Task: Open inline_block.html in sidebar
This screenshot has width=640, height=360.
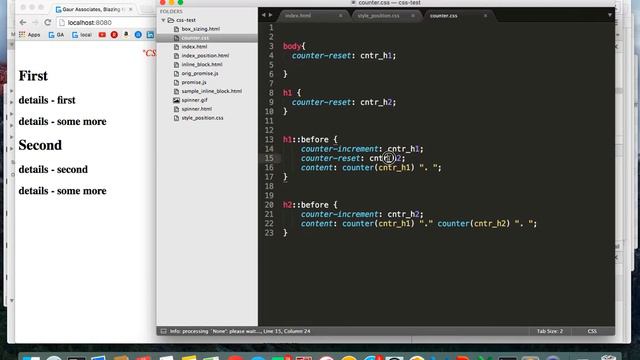Action: (x=202, y=64)
